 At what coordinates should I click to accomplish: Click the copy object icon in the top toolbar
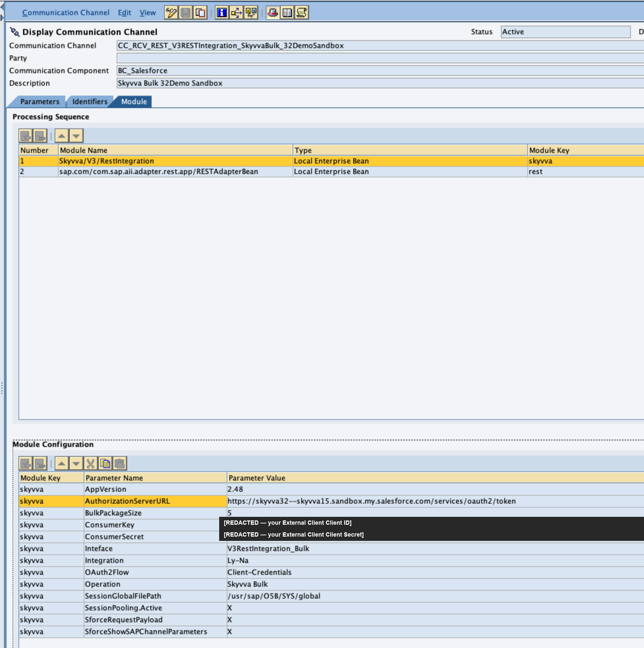point(200,13)
